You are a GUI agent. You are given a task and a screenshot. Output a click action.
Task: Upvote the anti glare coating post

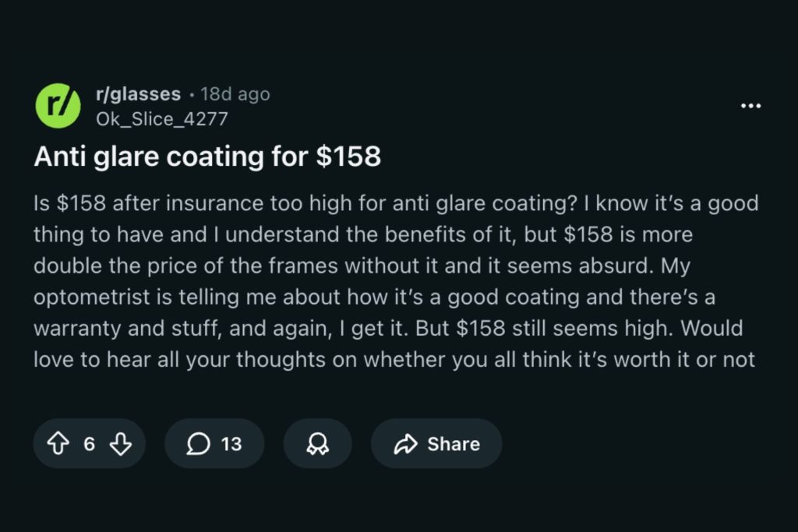coord(59,444)
